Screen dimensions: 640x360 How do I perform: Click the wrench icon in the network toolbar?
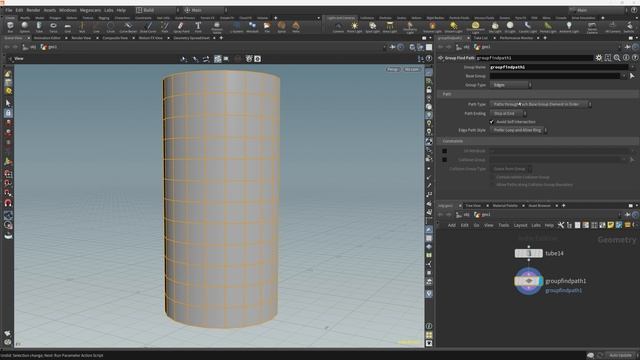(561, 225)
